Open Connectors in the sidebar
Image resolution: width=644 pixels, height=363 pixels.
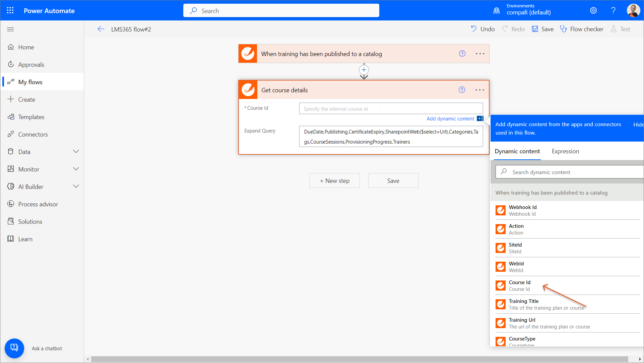(33, 134)
